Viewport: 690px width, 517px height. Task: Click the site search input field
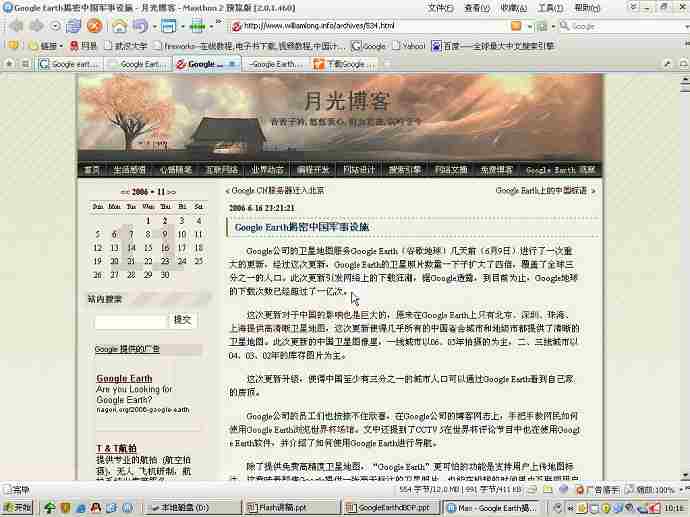tap(130, 322)
